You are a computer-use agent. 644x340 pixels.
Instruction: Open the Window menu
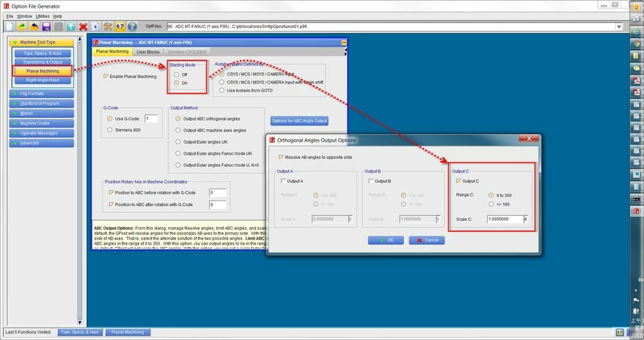(x=24, y=16)
